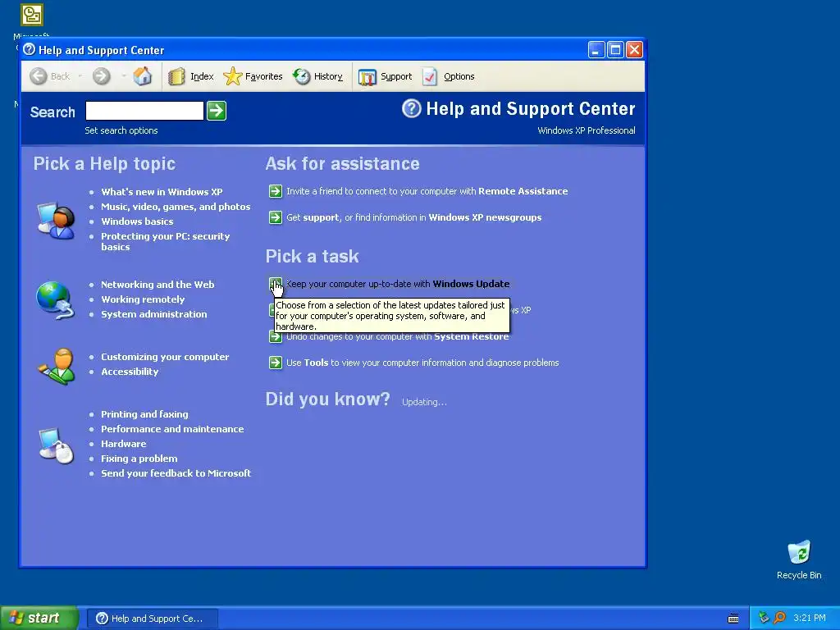Open Working remotely topic
The width and height of the screenshot is (840, 630).
click(143, 299)
